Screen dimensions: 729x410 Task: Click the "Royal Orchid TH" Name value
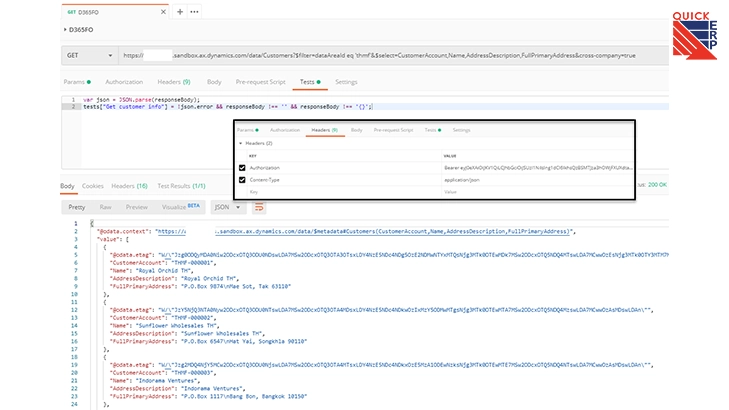[x=165, y=271]
